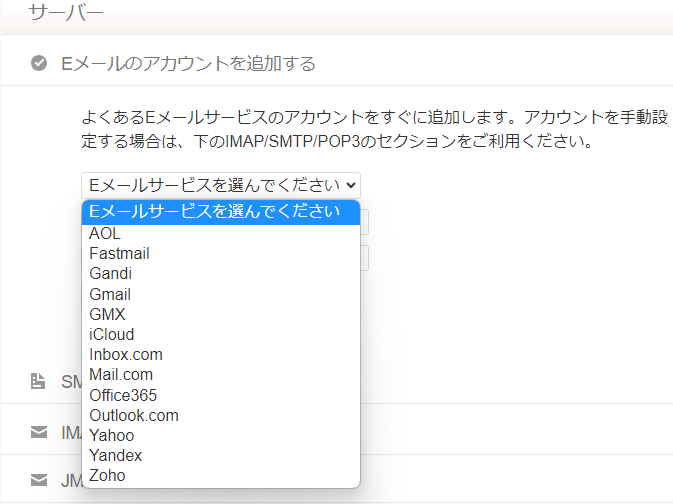
Task: Select Inbox.com option
Action: [221, 355]
